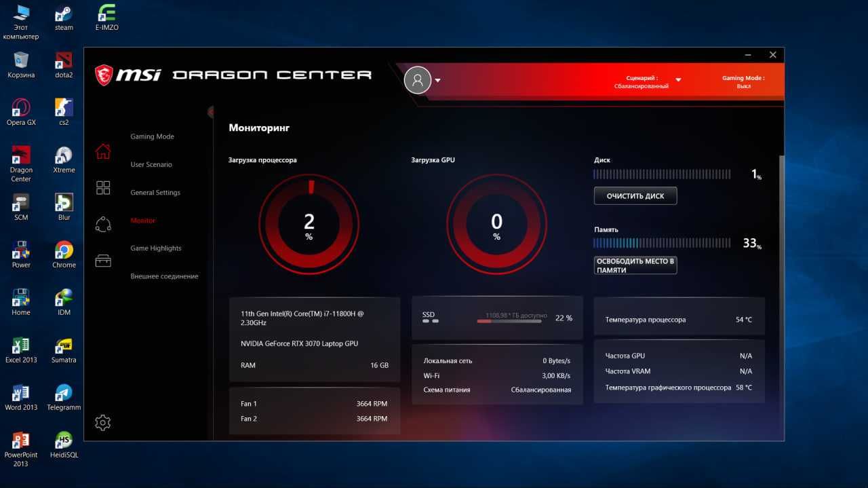Select the steam desktop shortcut
Image resolution: width=868 pixels, height=488 pixels.
pos(64,18)
